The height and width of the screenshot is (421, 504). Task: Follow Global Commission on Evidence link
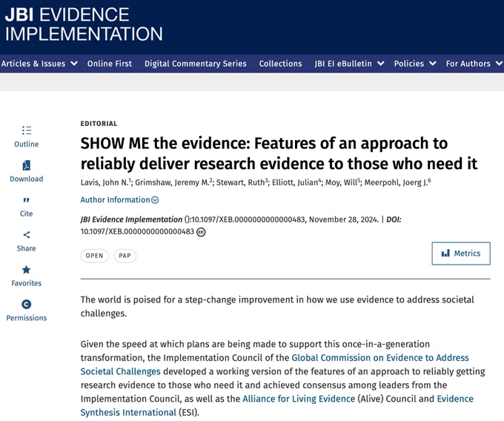275,365
